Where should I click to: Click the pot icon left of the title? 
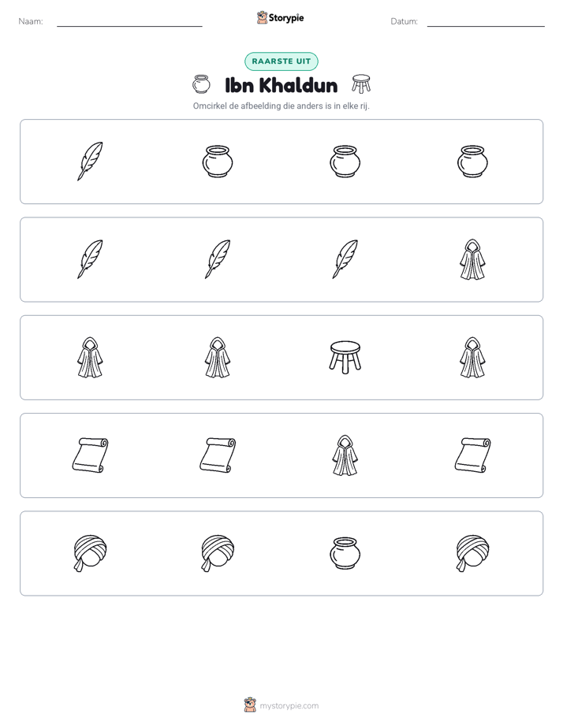coord(201,84)
